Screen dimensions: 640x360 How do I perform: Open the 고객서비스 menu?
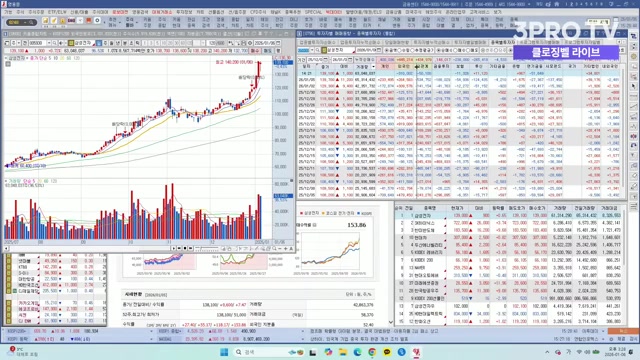coord(480,12)
